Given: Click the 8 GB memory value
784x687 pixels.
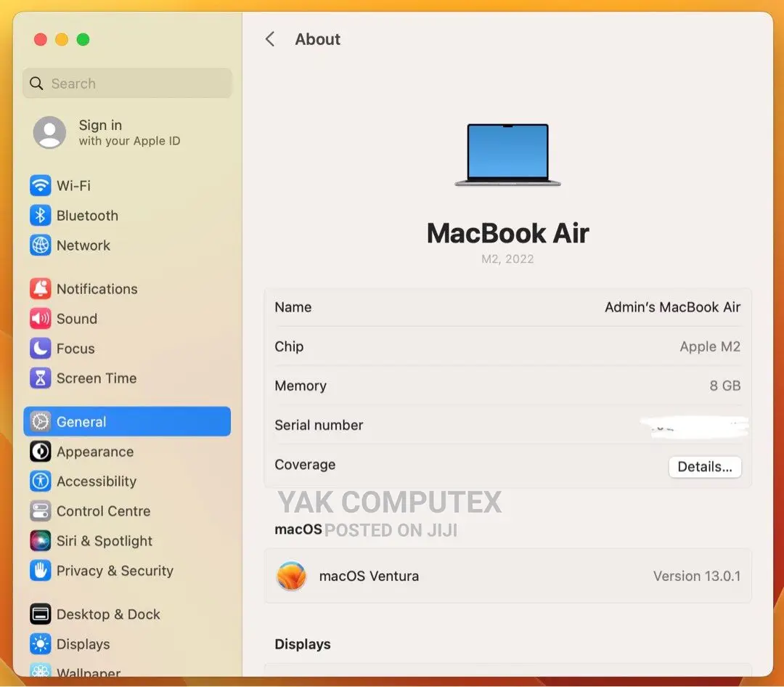Looking at the screenshot, I should pyautogui.click(x=725, y=386).
